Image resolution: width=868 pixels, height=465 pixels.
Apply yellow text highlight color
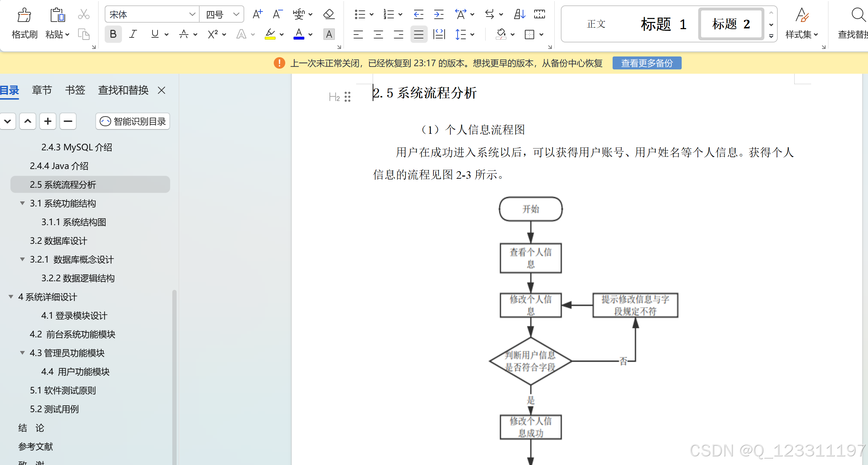[270, 34]
